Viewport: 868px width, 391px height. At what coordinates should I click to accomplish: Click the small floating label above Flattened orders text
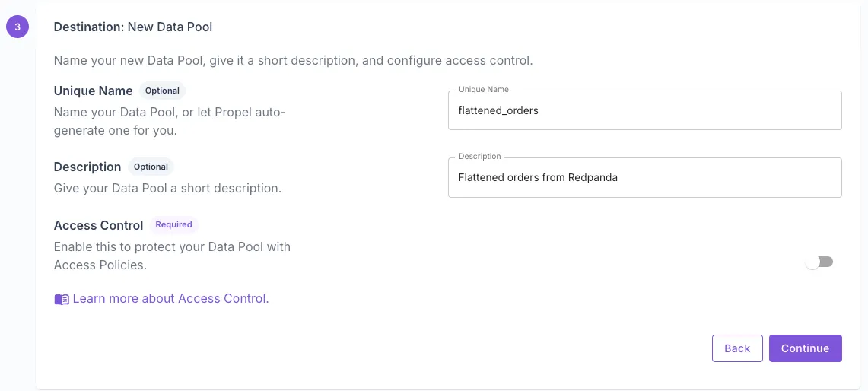pos(479,157)
